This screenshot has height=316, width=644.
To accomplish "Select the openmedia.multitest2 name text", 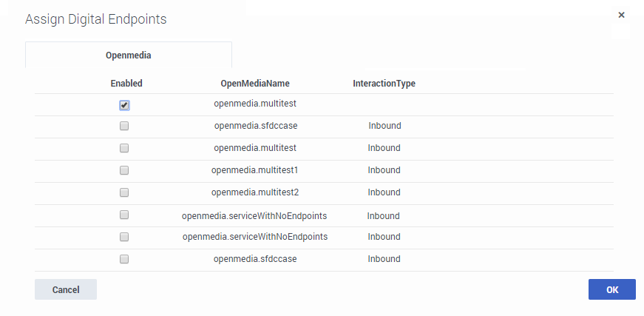I will click(255, 192).
